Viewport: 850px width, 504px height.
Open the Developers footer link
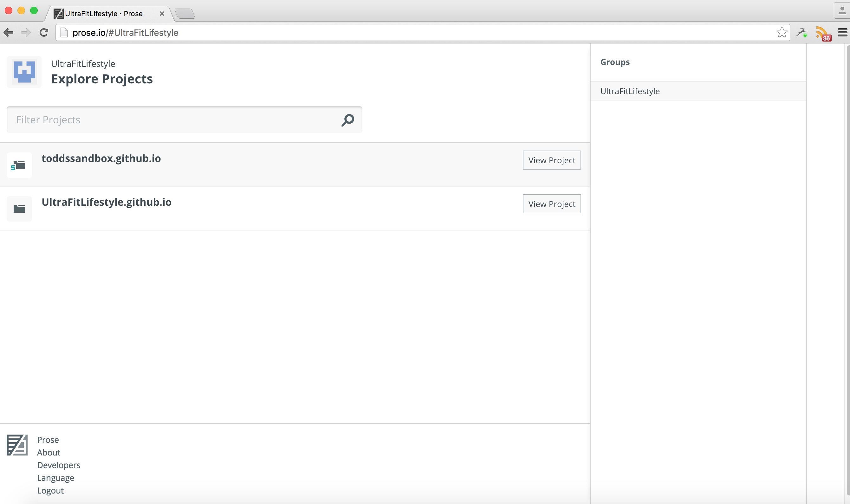click(x=58, y=465)
